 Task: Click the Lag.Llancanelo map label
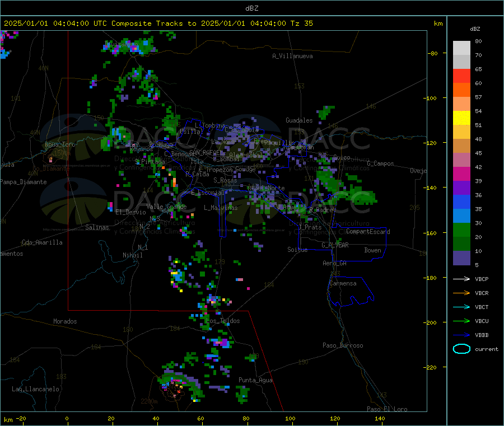click(x=35, y=389)
